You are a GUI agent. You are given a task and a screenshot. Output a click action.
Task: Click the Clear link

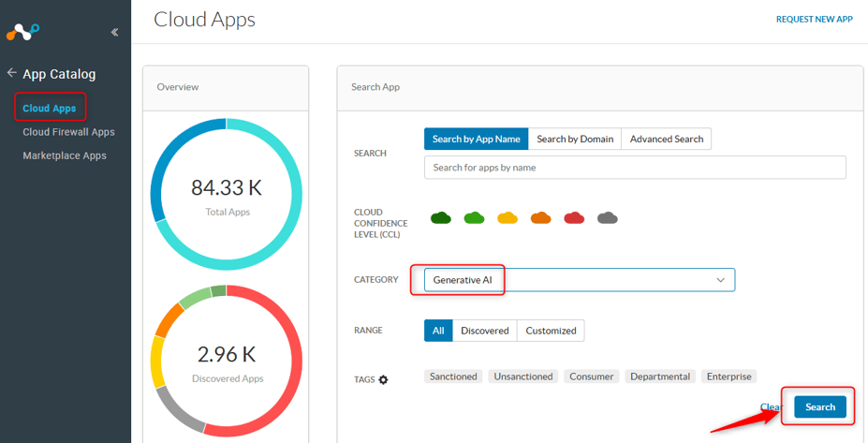click(x=772, y=407)
